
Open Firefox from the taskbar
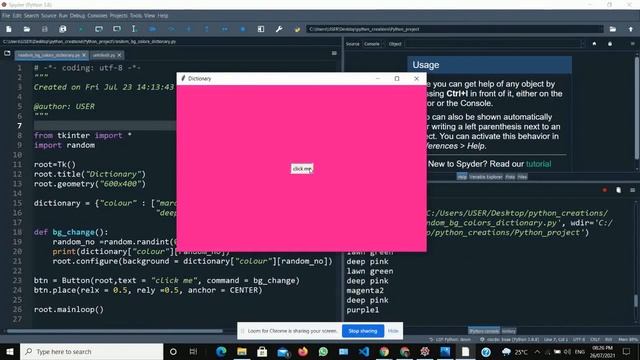click(303, 351)
